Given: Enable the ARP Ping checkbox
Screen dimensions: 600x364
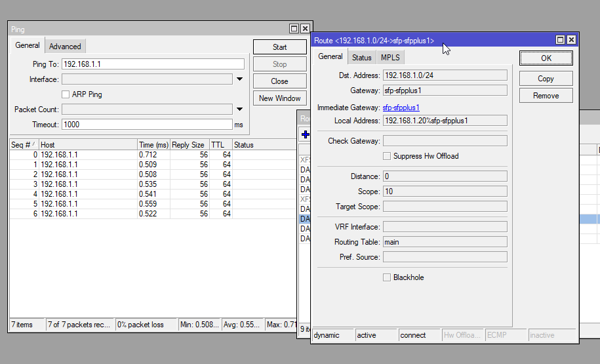Looking at the screenshot, I should tap(66, 94).
